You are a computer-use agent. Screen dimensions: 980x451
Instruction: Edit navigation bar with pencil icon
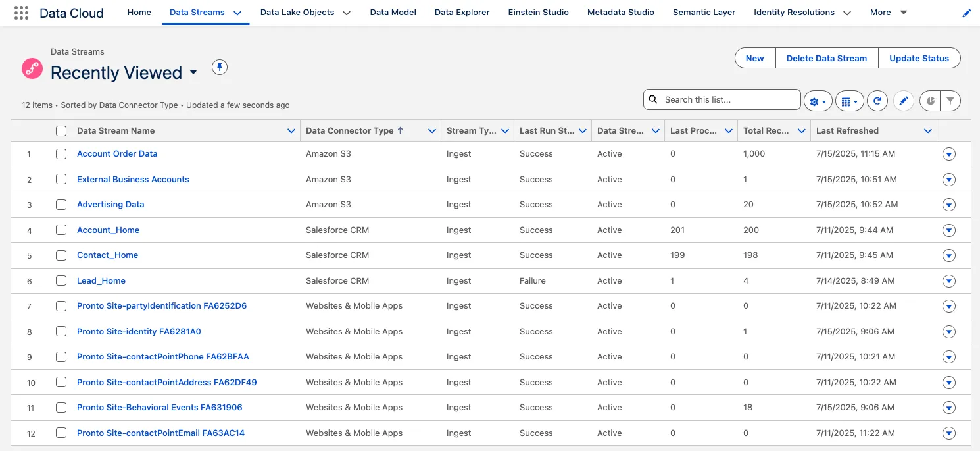click(x=966, y=13)
